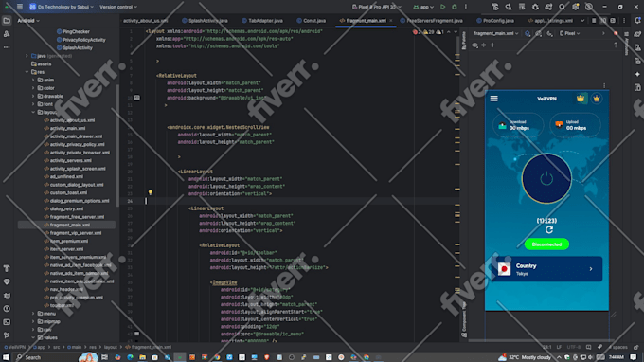Open fragment_main.xml dropdown in design toolbar
Screen dimensions: 644x362
pyautogui.click(x=496, y=34)
